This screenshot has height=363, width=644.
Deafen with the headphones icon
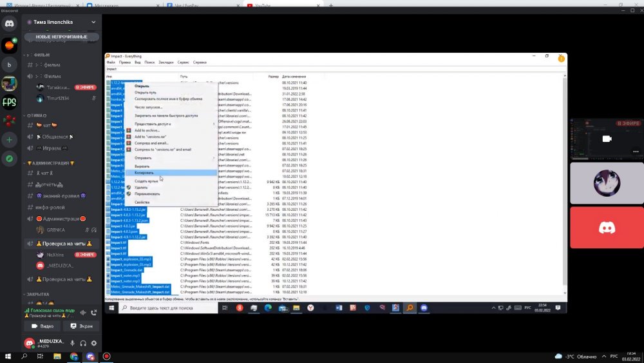(83, 343)
